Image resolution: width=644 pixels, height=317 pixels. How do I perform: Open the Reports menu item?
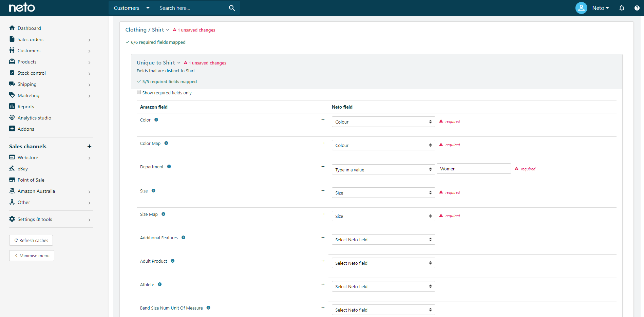coord(26,107)
